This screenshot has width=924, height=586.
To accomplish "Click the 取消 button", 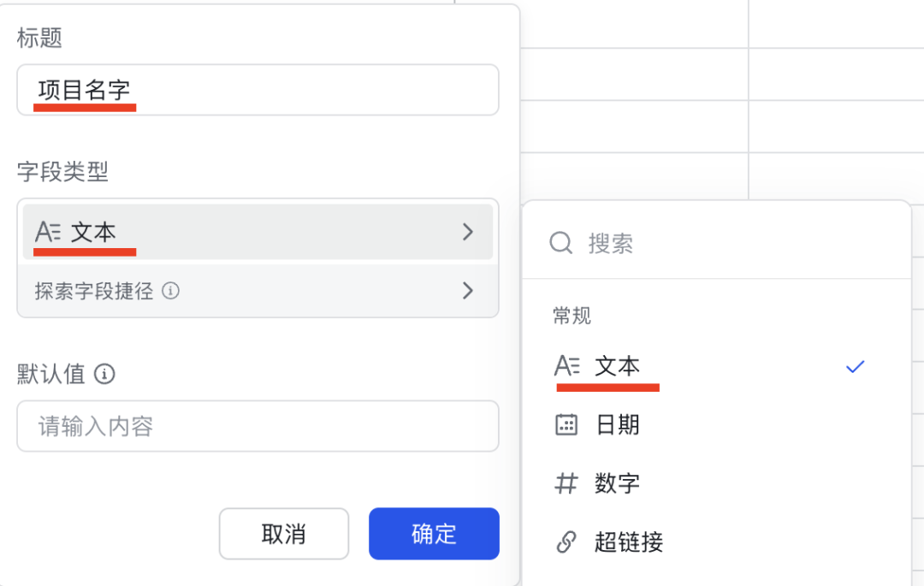I will coord(284,534).
